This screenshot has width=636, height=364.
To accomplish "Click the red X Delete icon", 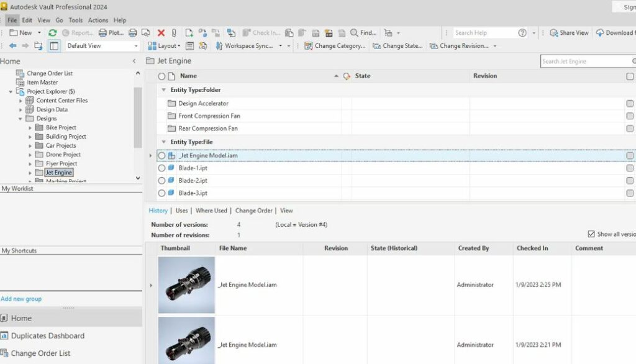I will (161, 33).
